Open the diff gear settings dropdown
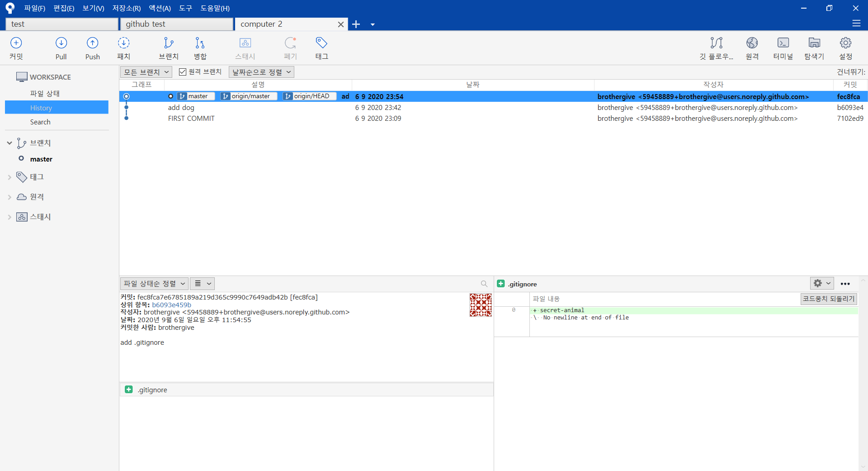 pos(822,283)
